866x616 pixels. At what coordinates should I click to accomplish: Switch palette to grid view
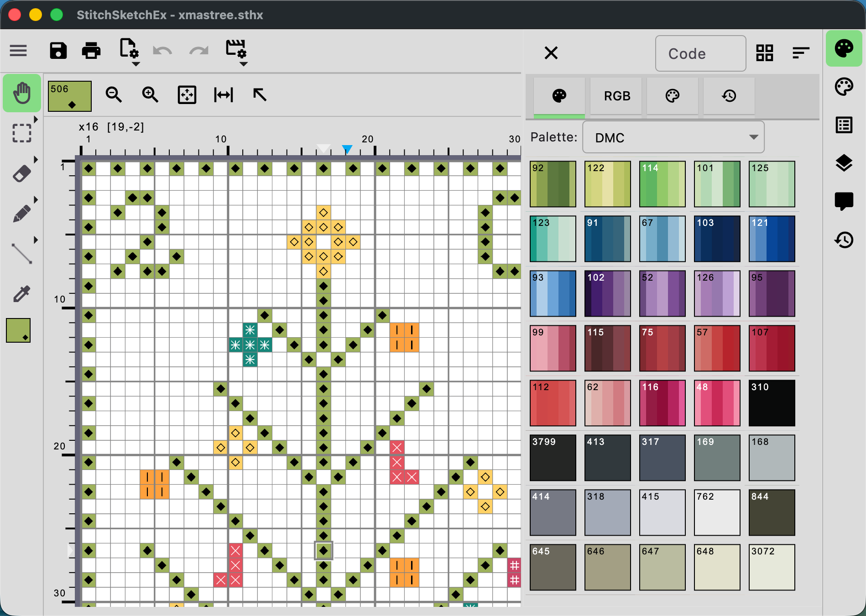pos(765,53)
